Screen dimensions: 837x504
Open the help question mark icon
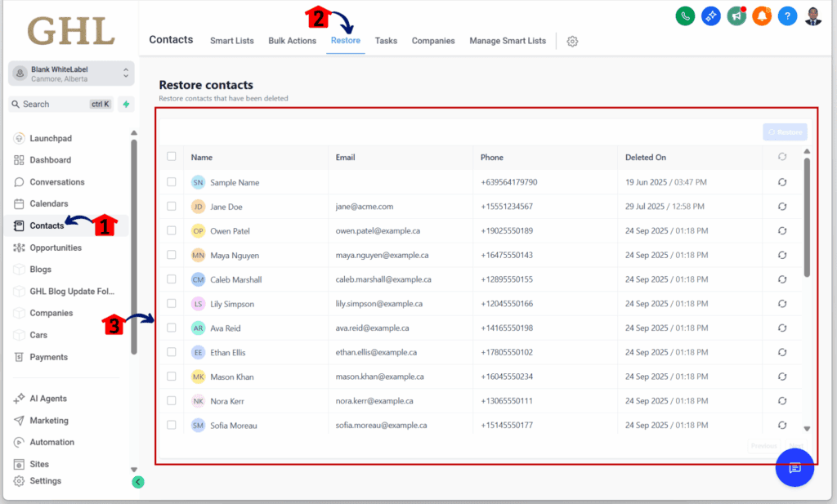pos(787,16)
